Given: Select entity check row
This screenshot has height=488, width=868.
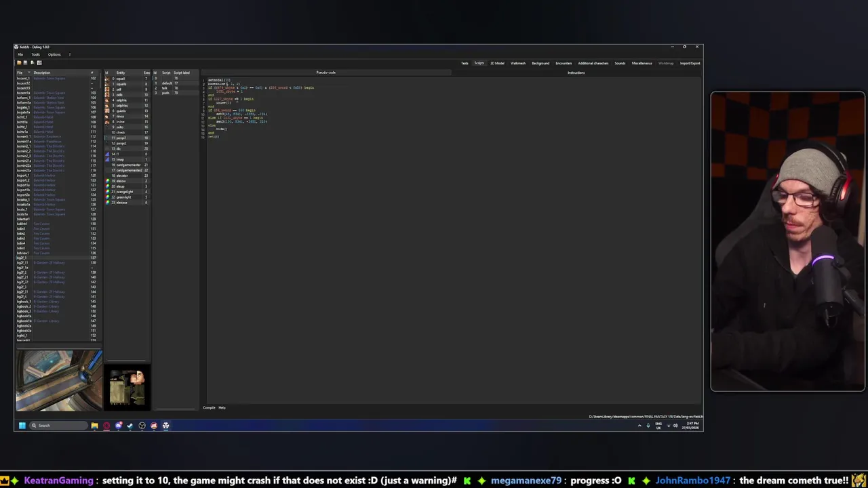Looking at the screenshot, I should coord(127,133).
